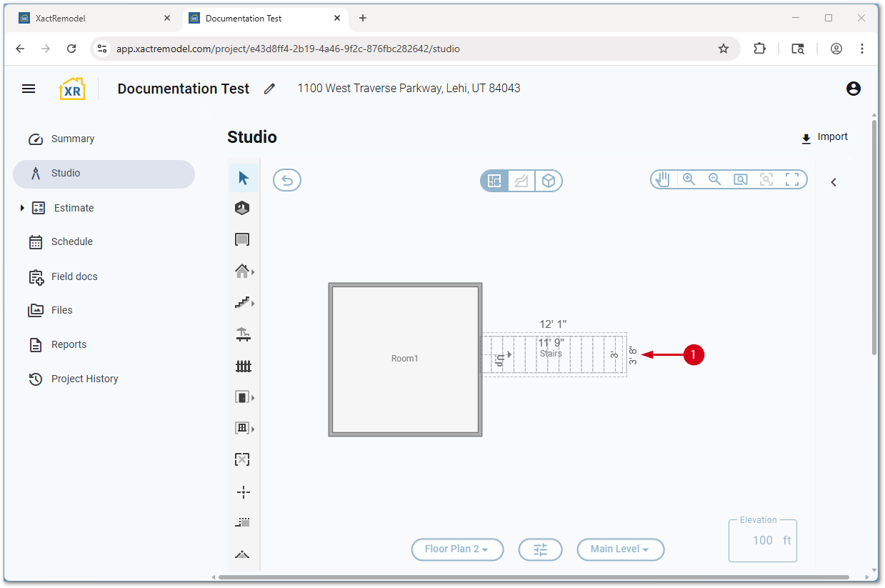The width and height of the screenshot is (885, 588).
Task: Activate the pan hand tool
Action: [x=664, y=180]
